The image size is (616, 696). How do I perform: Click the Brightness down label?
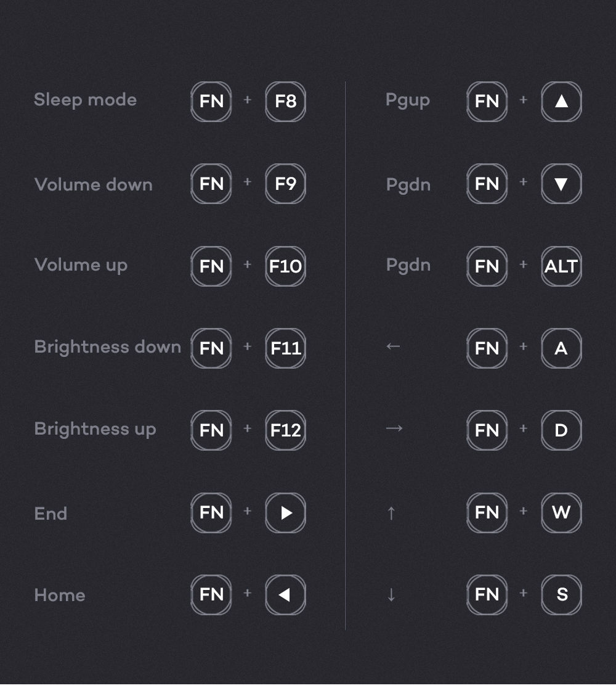[108, 346]
